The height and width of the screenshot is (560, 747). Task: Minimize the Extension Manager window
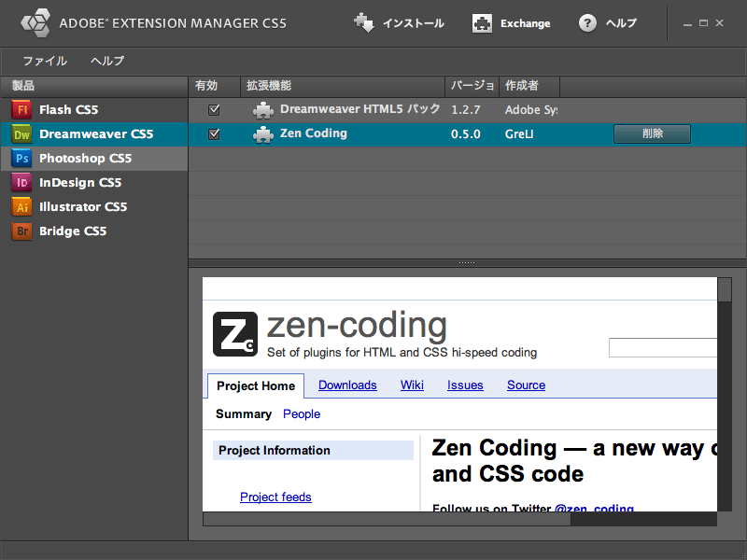click(x=687, y=23)
